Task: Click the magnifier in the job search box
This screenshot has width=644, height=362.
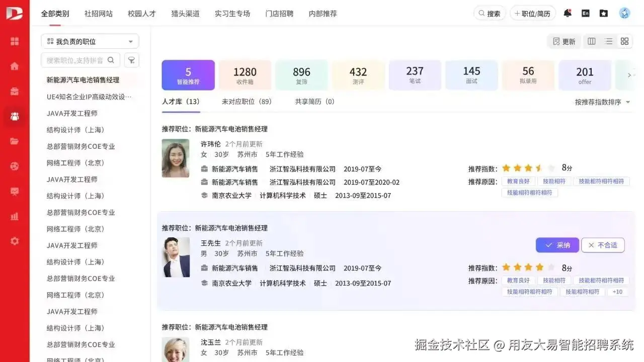Action: coord(111,60)
